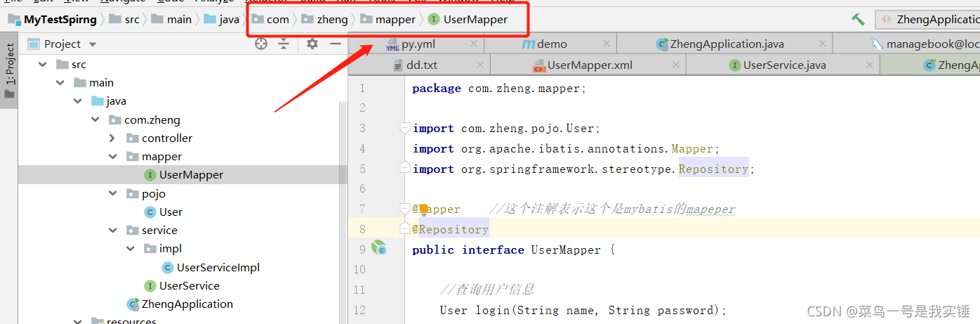Click the locate-in-tree crosshair icon
This screenshot has width=980, height=324.
pyautogui.click(x=261, y=44)
